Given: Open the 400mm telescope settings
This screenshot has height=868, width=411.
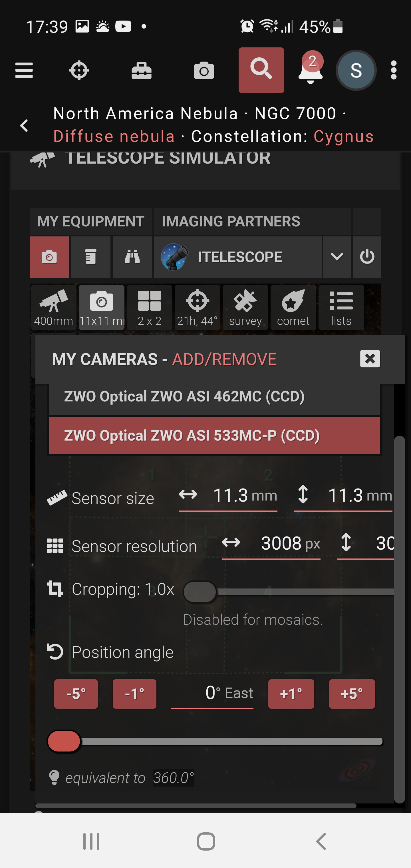Looking at the screenshot, I should coord(53,307).
